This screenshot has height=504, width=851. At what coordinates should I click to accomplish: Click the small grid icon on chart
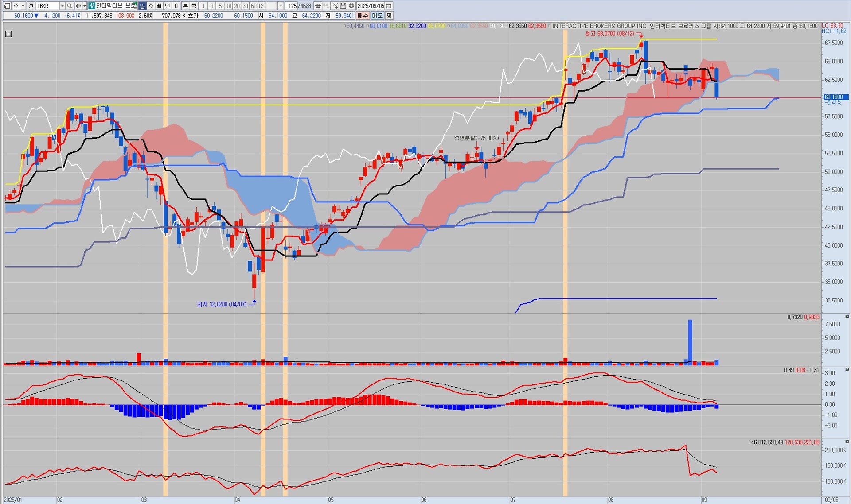click(8, 34)
